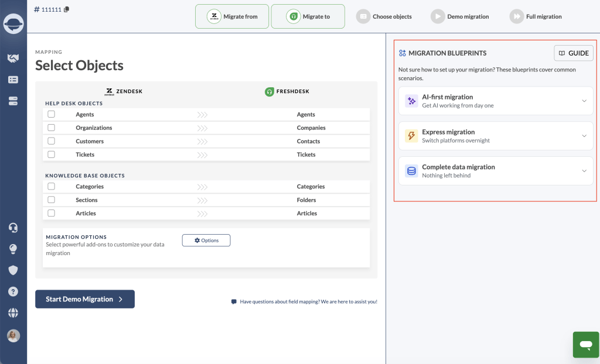Open the list icon in the sidebar
Viewport: 600px width, 364px height.
tap(13, 80)
